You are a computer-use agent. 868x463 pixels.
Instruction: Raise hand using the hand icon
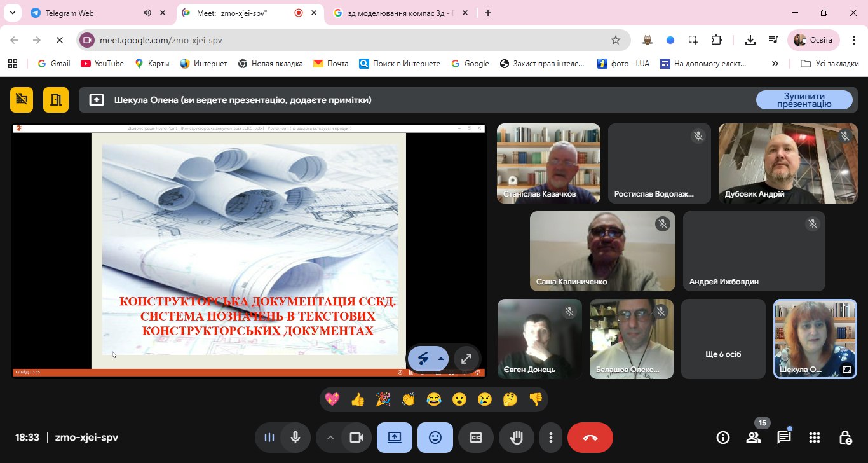click(517, 438)
